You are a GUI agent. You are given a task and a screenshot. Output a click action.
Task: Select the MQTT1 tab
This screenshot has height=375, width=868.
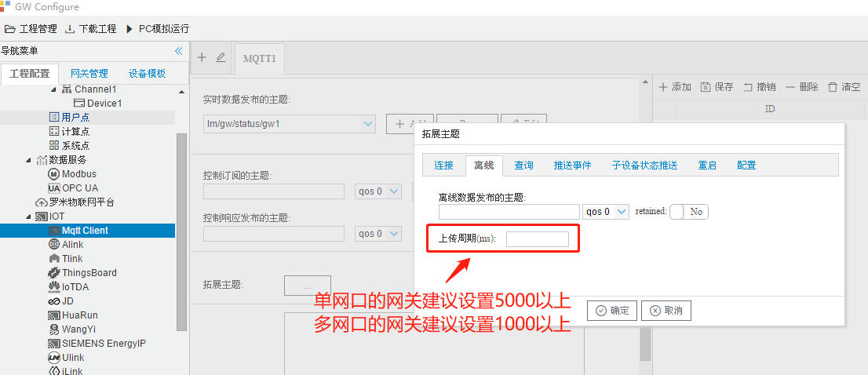(260, 59)
